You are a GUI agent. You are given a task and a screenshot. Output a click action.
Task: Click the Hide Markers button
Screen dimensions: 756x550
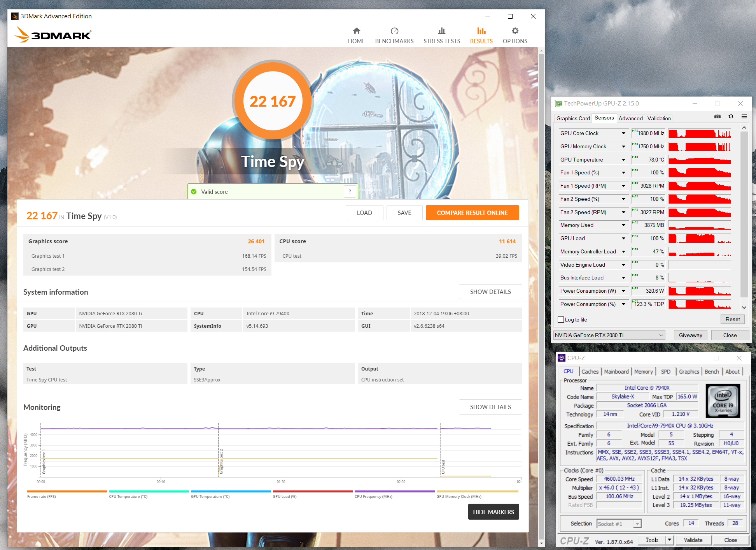493,512
